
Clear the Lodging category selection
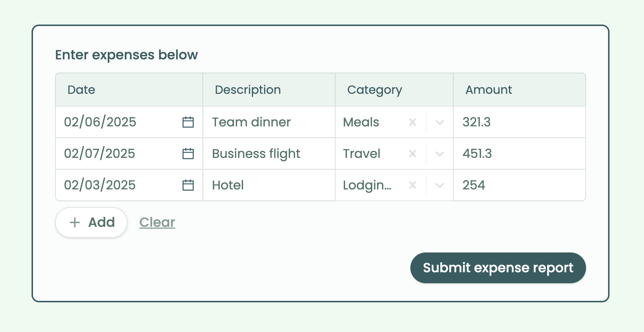[413, 185]
